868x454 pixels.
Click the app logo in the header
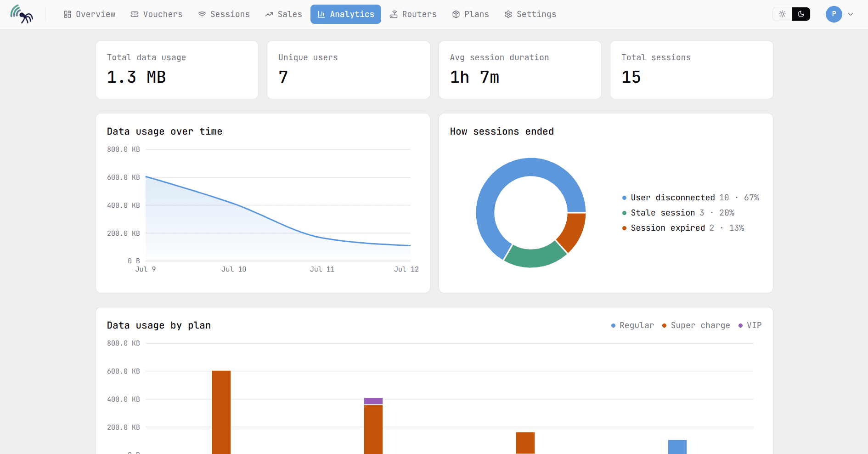(22, 14)
